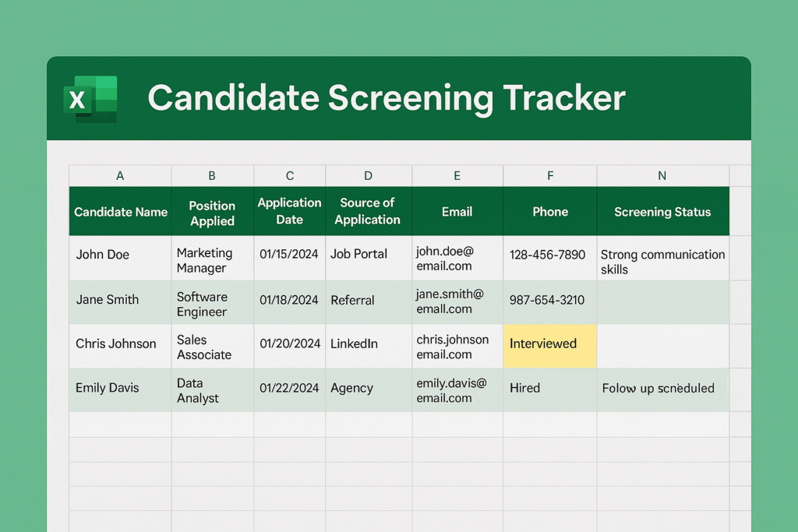
Task: Click the Excel logo icon
Action: pos(91,98)
